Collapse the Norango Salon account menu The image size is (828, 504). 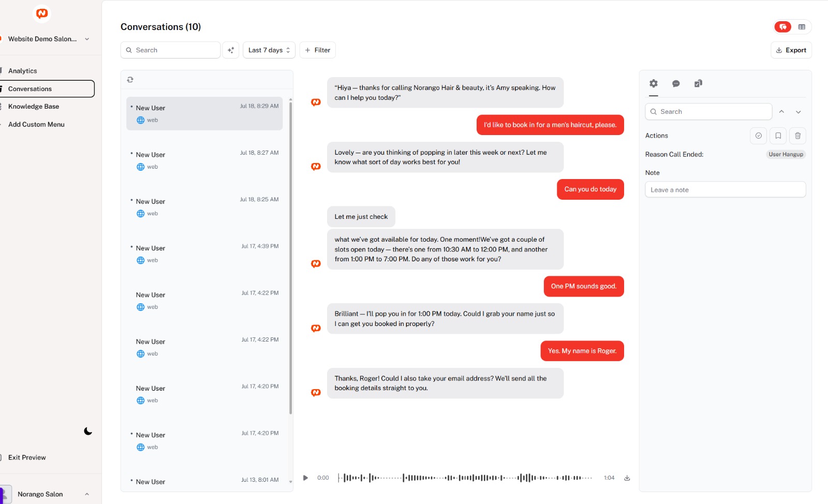(x=86, y=494)
